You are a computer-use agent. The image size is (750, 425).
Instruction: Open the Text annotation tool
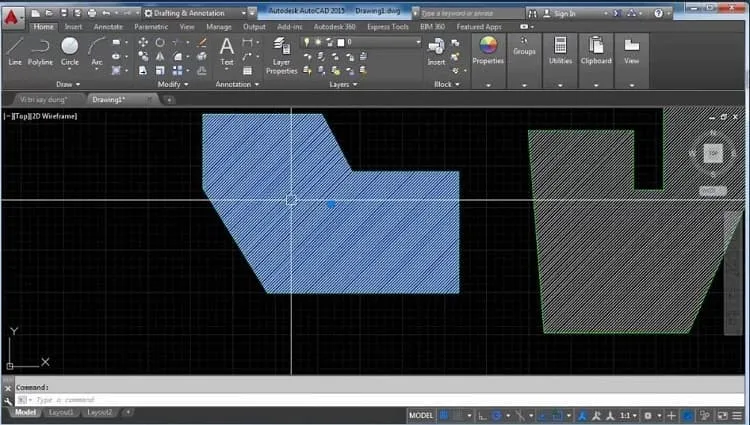(227, 53)
